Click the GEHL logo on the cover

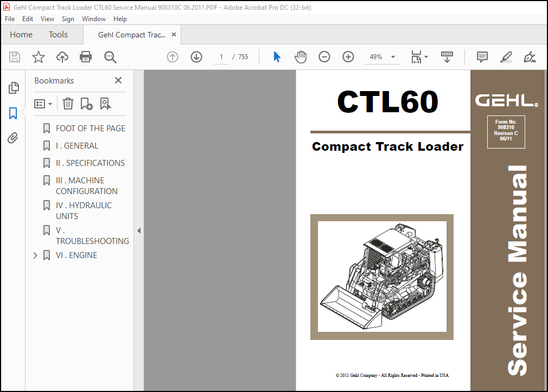click(x=506, y=101)
